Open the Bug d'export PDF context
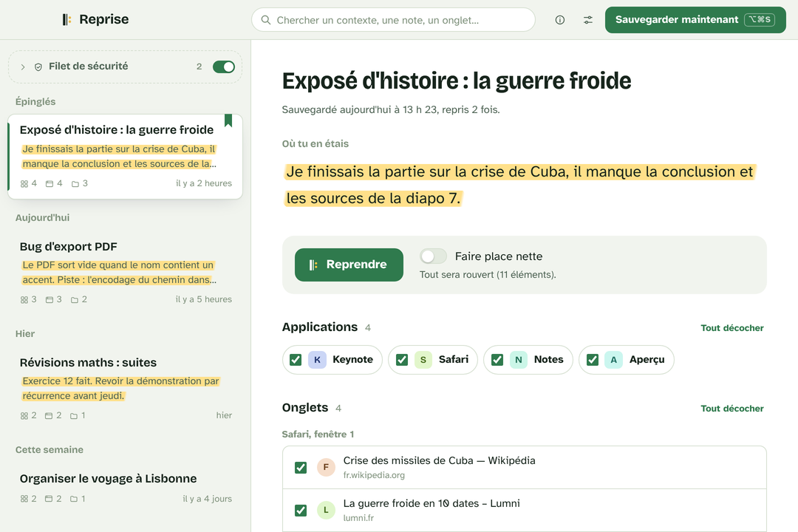This screenshot has width=798, height=532. (125, 273)
